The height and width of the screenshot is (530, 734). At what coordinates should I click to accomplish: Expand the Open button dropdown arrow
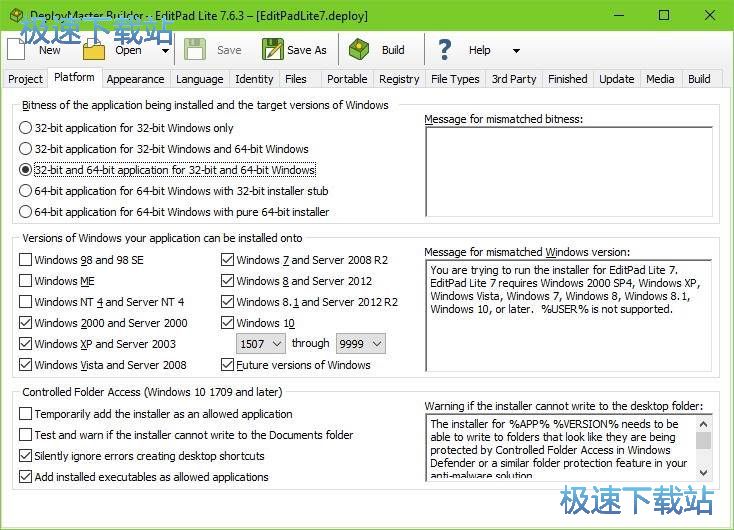coord(164,50)
